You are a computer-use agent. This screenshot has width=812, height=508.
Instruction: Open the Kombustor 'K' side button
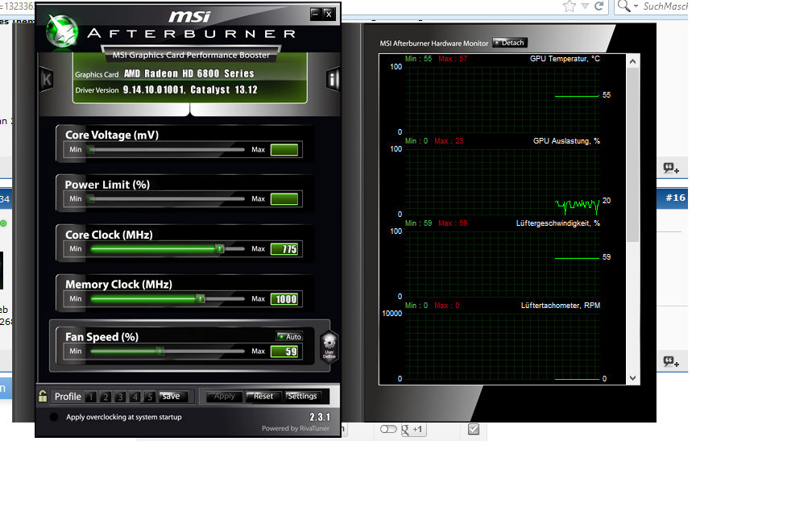pyautogui.click(x=47, y=79)
